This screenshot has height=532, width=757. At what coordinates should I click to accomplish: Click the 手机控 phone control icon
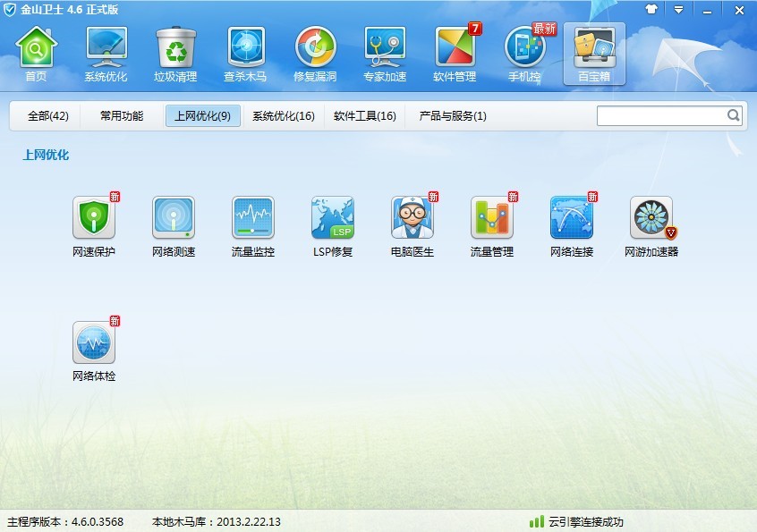524,54
